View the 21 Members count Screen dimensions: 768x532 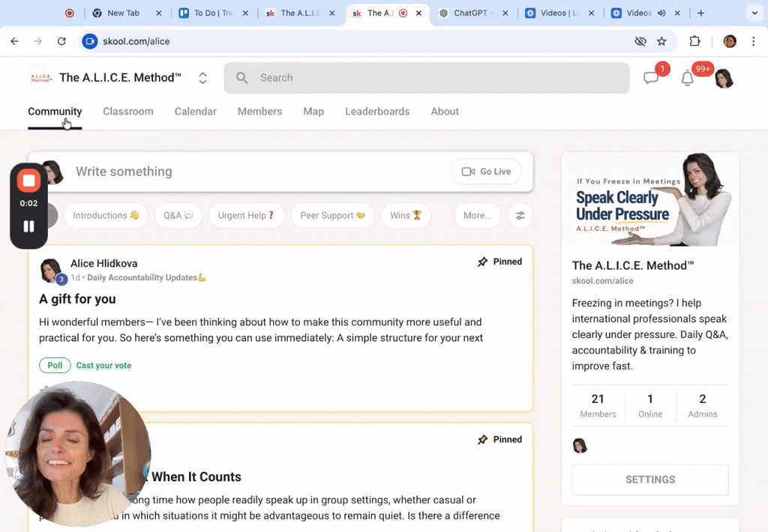[x=598, y=405]
